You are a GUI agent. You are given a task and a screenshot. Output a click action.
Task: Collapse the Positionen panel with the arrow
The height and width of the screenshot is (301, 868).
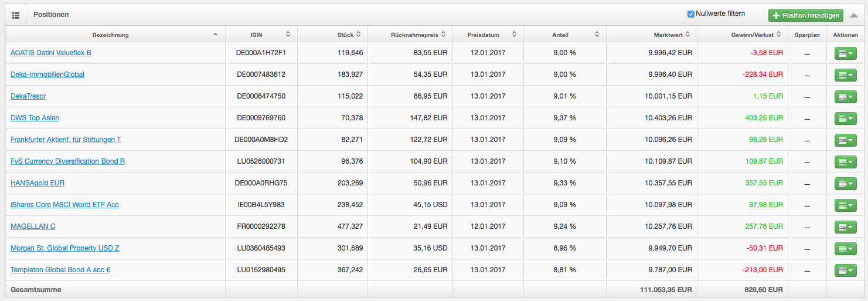(854, 15)
